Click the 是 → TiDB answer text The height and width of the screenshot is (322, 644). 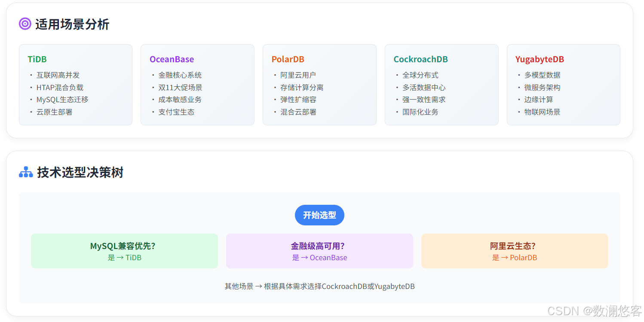124,258
